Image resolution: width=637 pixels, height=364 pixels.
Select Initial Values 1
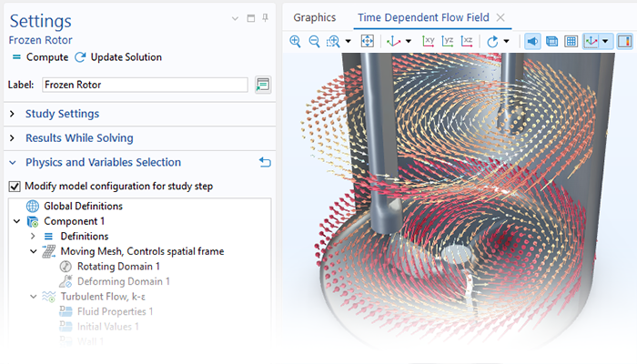coord(108,327)
